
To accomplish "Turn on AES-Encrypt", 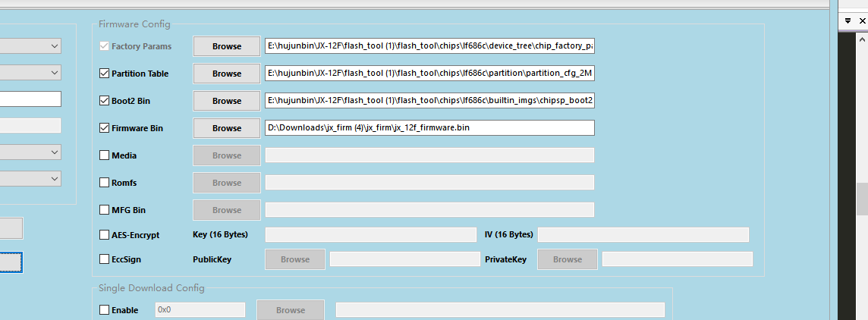I will tap(105, 235).
